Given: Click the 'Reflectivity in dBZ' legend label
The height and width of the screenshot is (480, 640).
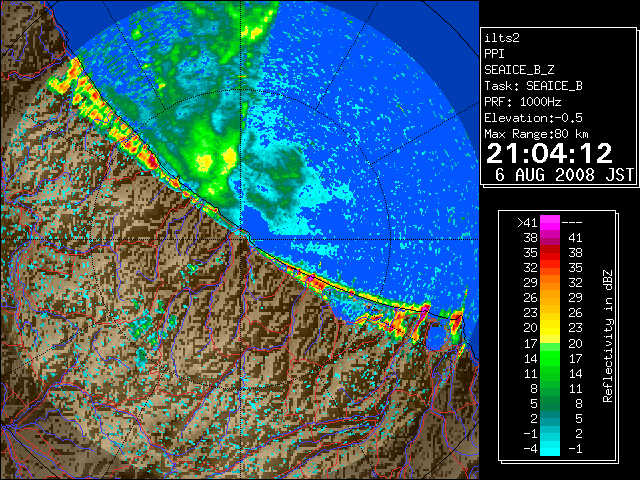Looking at the screenshot, I should [608, 336].
